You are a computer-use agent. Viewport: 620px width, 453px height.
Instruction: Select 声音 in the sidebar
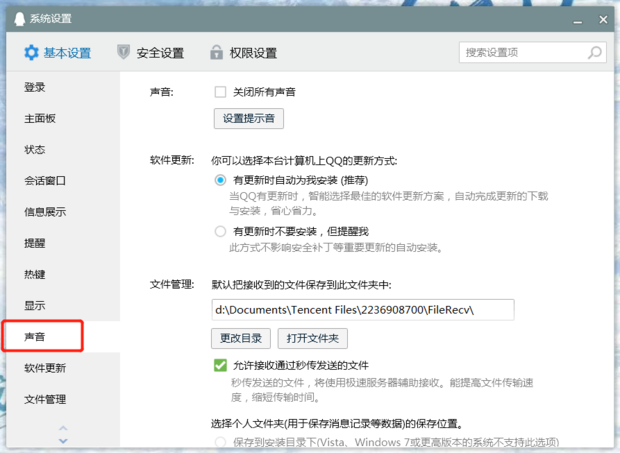point(35,337)
